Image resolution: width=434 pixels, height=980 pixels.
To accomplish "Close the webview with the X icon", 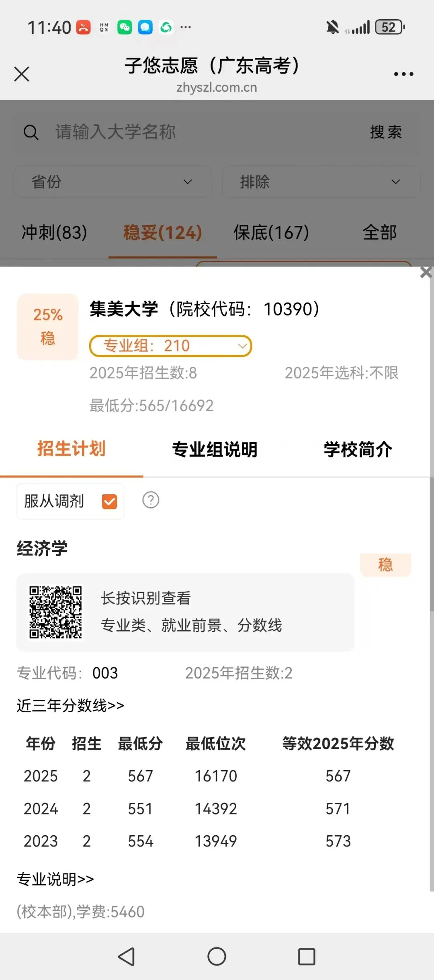I will pyautogui.click(x=22, y=74).
